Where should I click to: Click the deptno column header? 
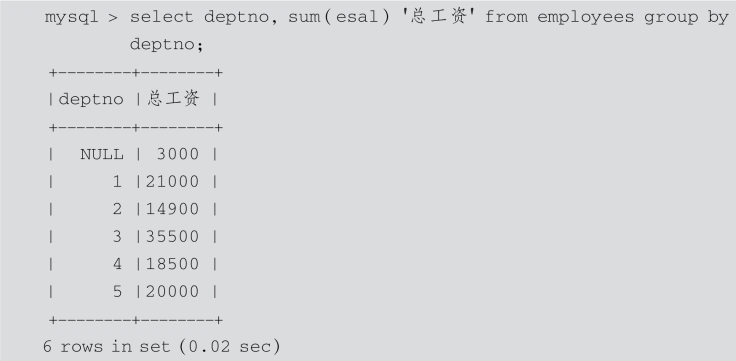click(x=91, y=100)
